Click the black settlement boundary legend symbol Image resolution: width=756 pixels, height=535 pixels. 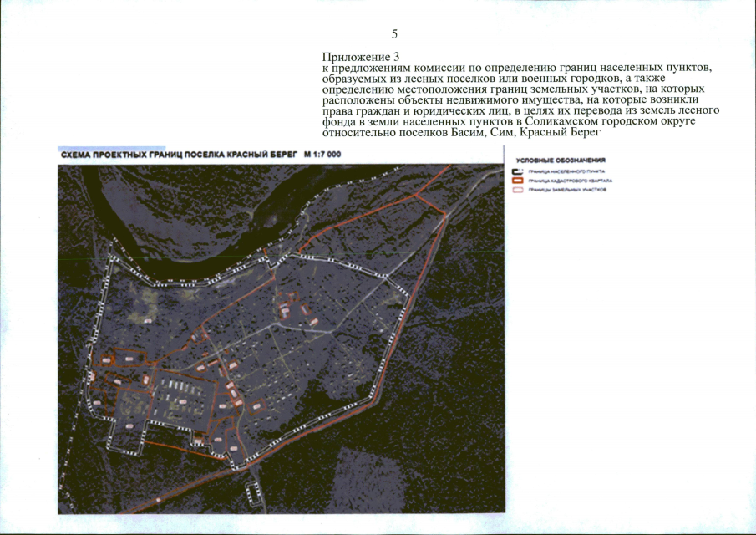tap(518, 171)
